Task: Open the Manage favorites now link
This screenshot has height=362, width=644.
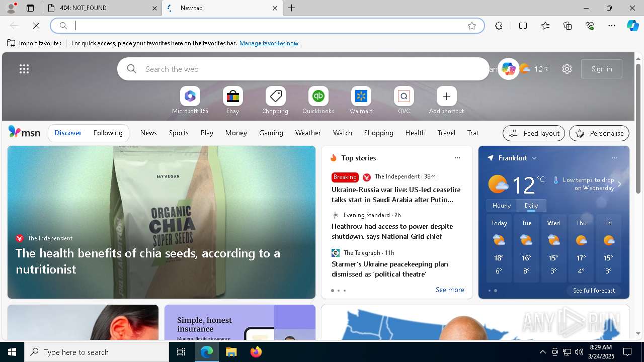Action: (269, 43)
